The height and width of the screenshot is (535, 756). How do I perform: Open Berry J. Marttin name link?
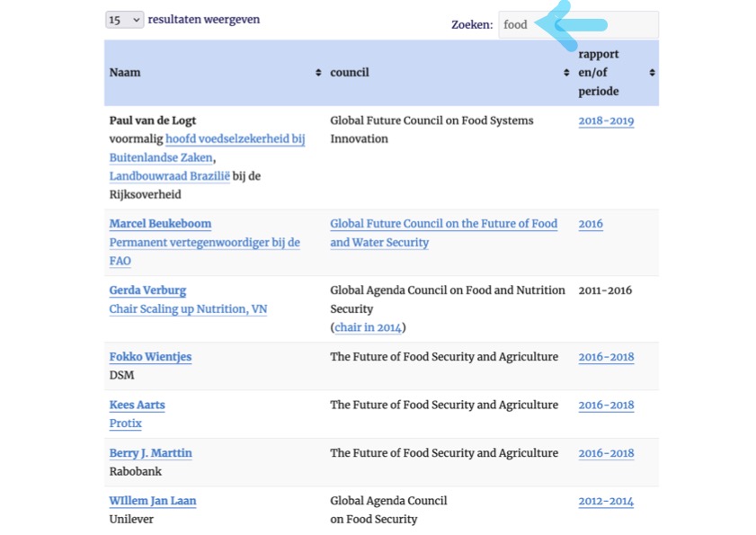[150, 453]
